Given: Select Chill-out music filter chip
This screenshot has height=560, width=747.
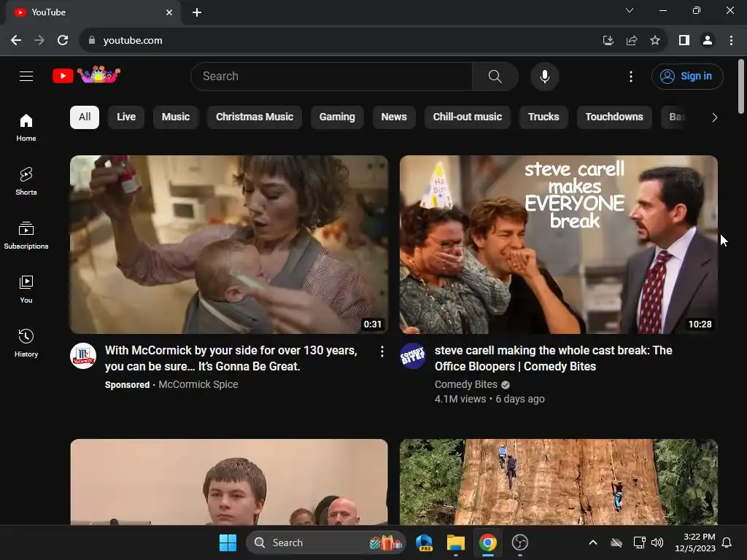Looking at the screenshot, I should [x=468, y=117].
